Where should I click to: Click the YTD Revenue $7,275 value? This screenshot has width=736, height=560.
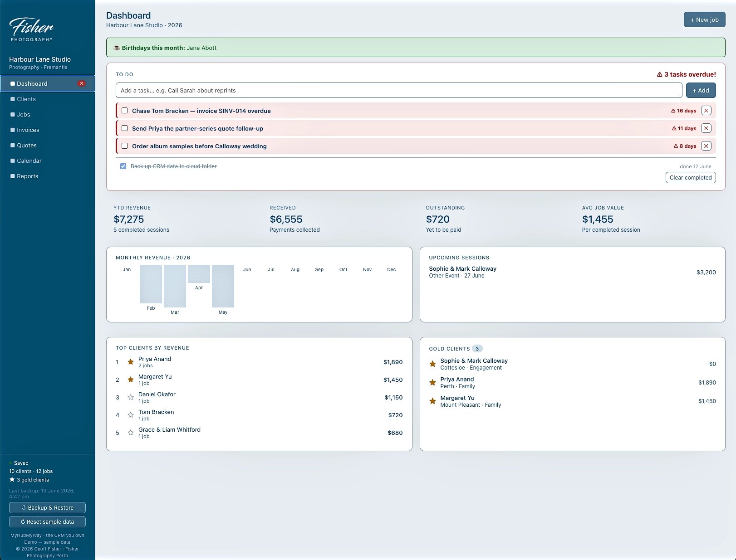point(129,219)
